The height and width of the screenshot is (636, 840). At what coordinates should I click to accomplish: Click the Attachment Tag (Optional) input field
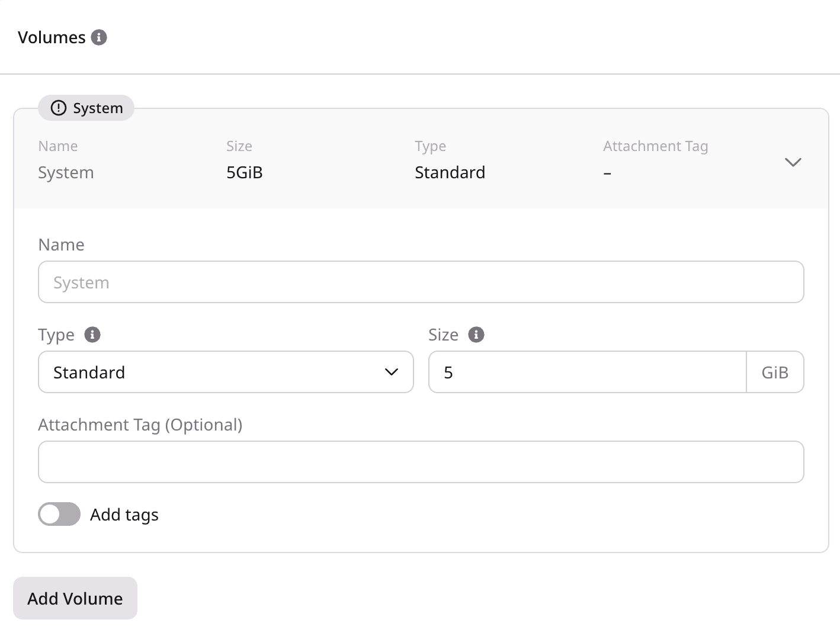[x=421, y=462]
